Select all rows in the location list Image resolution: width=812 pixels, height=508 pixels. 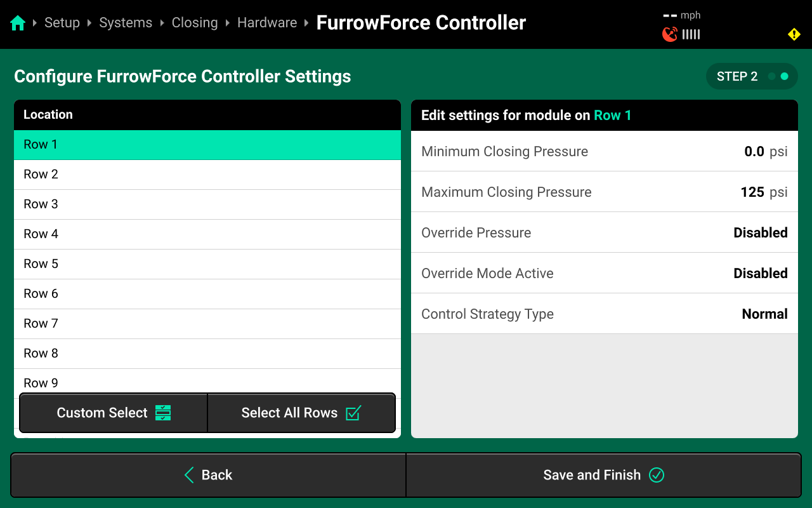(x=301, y=413)
